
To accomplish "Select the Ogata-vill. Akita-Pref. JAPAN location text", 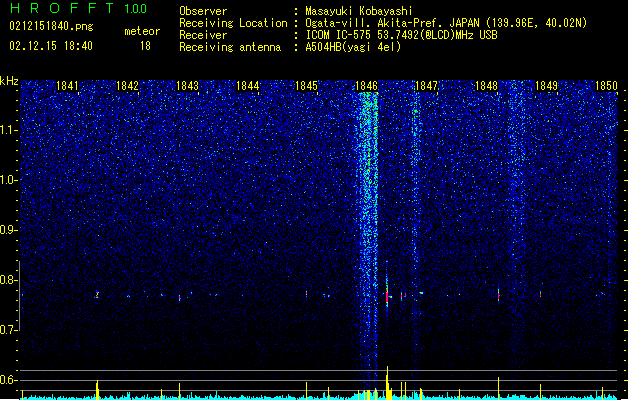I will point(446,23).
